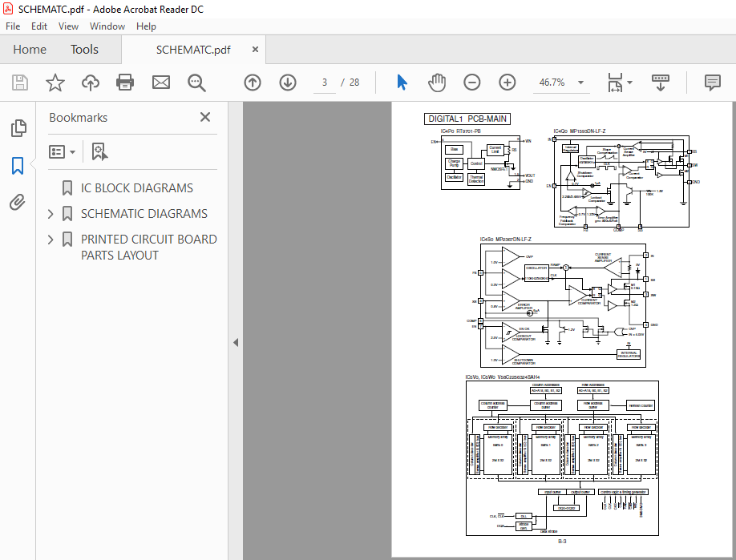The height and width of the screenshot is (560, 736).
Task: Open the File menu
Action: click(x=13, y=26)
